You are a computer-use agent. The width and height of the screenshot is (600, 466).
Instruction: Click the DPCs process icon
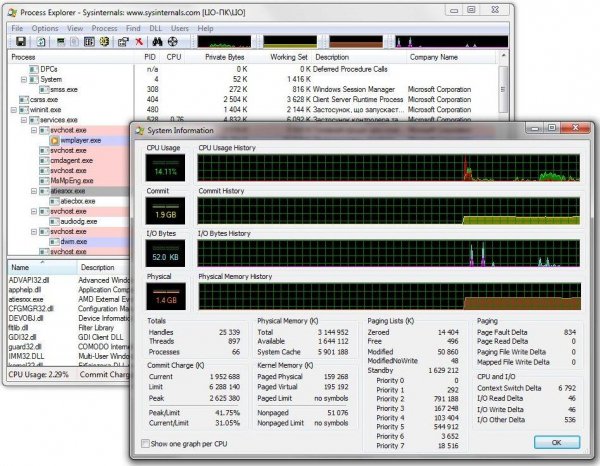click(34, 69)
